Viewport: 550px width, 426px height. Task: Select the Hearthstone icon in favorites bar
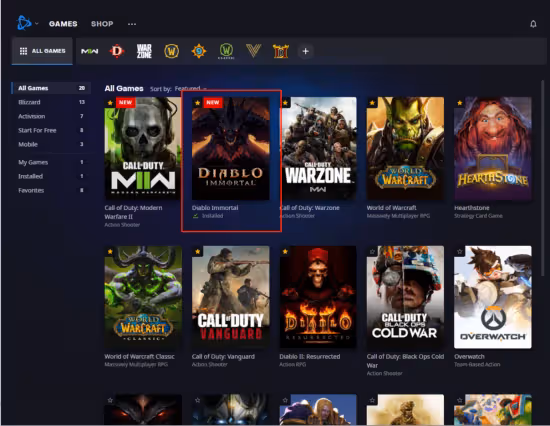tap(199, 51)
